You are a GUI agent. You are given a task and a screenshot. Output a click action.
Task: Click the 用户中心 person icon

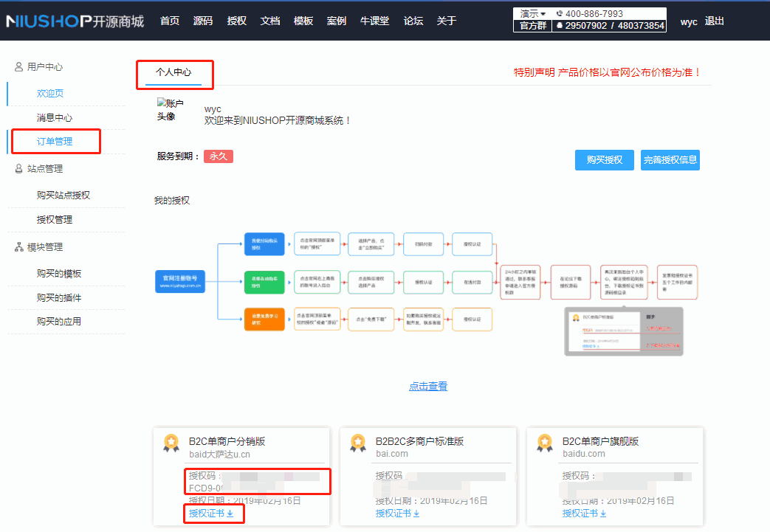(x=18, y=66)
